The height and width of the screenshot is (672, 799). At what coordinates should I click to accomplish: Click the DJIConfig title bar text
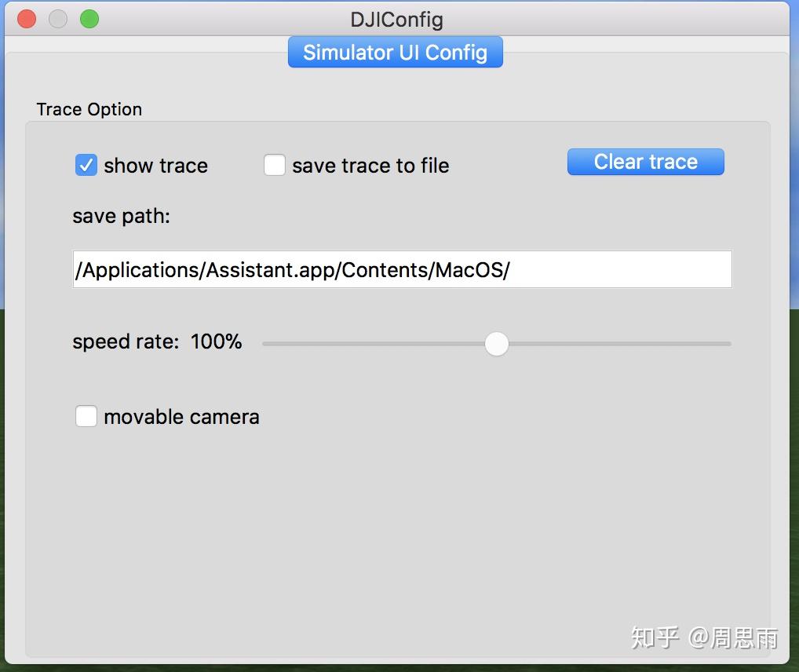point(396,19)
